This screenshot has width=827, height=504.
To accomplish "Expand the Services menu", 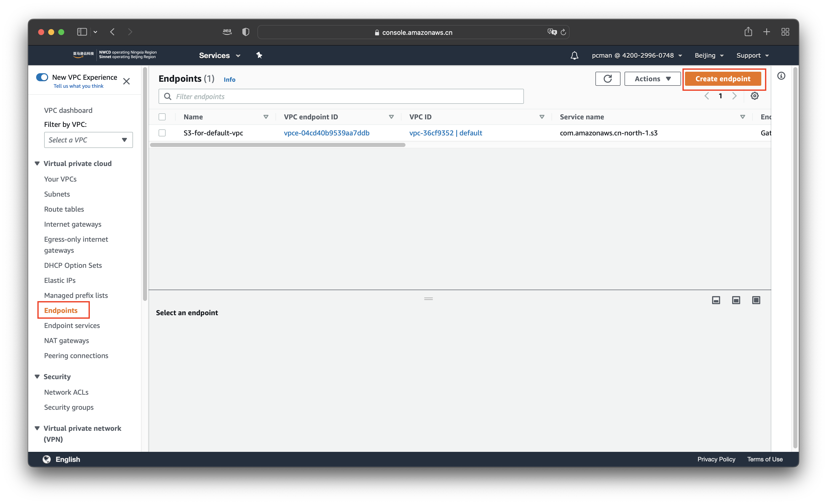I will click(x=220, y=55).
